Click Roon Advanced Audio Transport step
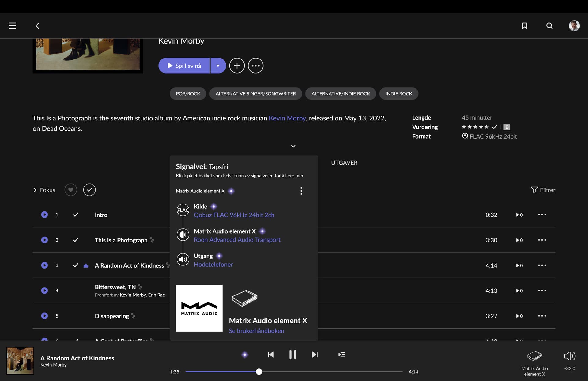588x381 pixels. click(237, 240)
